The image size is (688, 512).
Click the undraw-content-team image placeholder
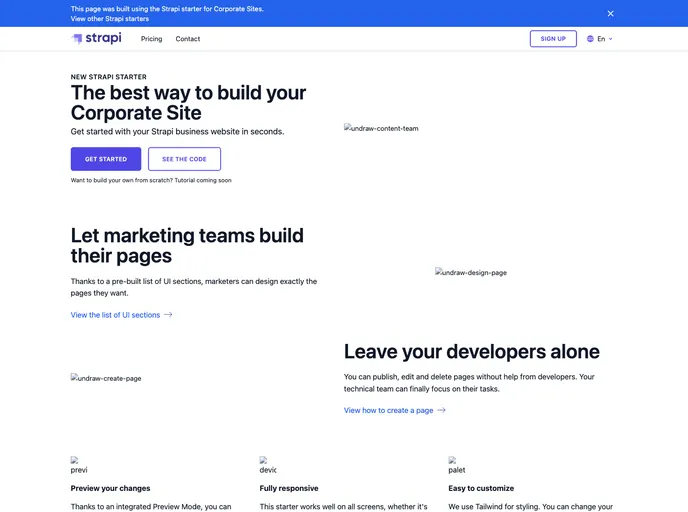coord(381,128)
